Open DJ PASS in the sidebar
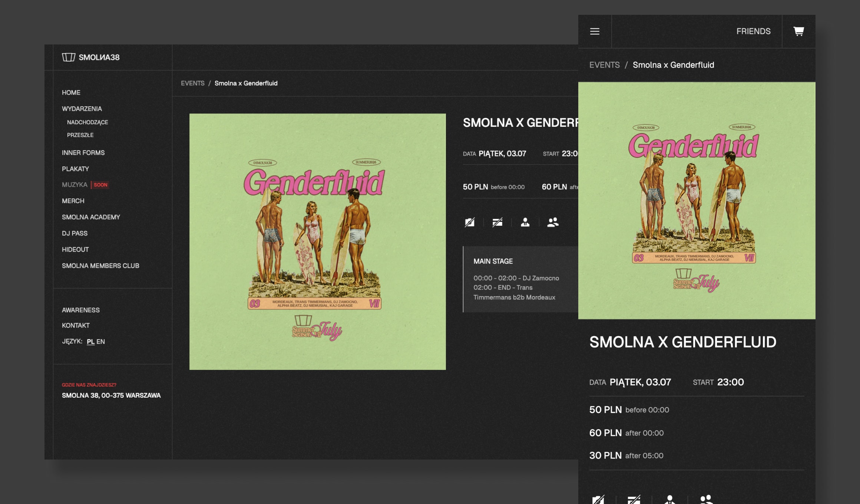 pyautogui.click(x=75, y=233)
